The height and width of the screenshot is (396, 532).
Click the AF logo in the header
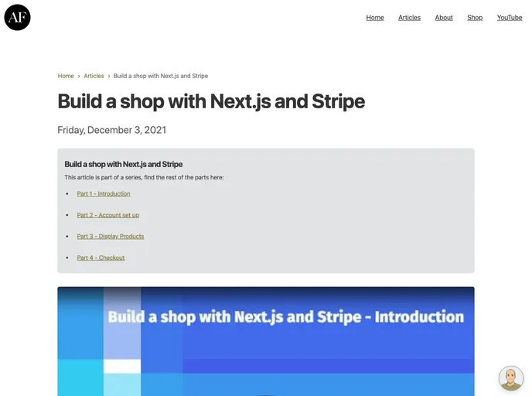tap(17, 17)
